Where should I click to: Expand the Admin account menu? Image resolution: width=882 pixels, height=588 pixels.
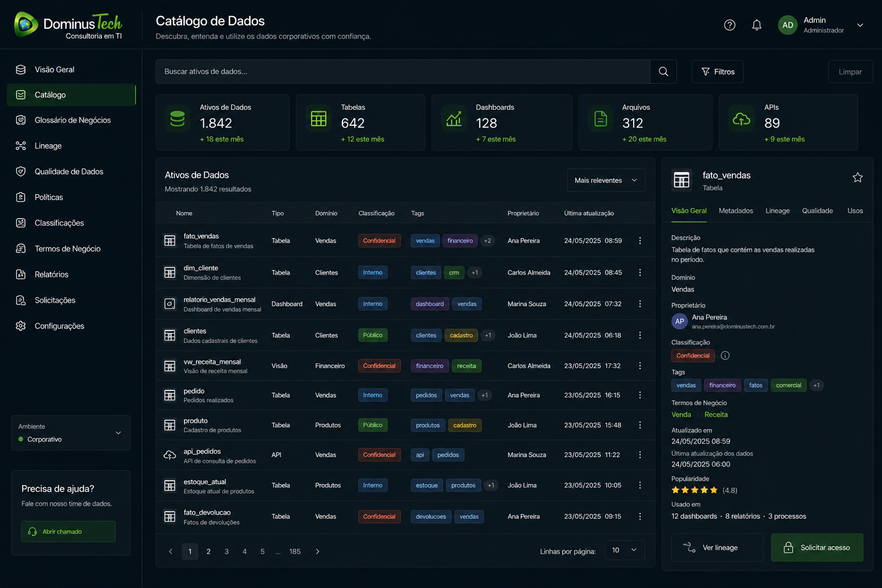tap(860, 25)
